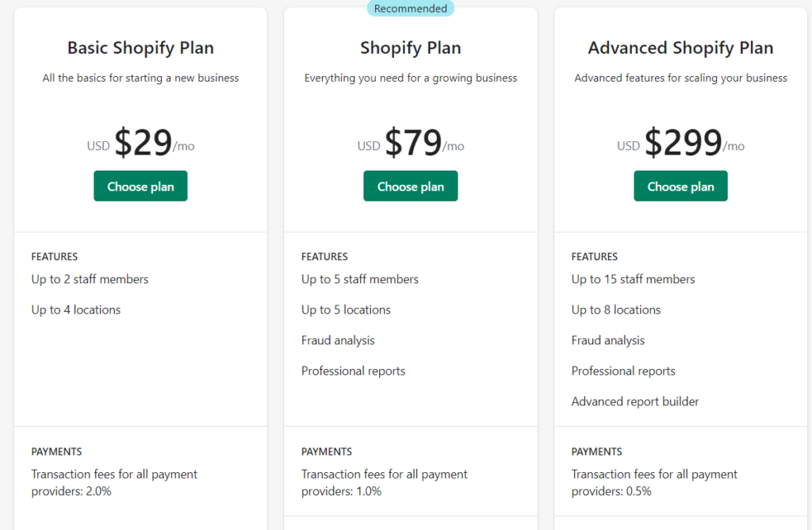This screenshot has height=530, width=812.
Task: Click the $299 per month price
Action: 680,143
